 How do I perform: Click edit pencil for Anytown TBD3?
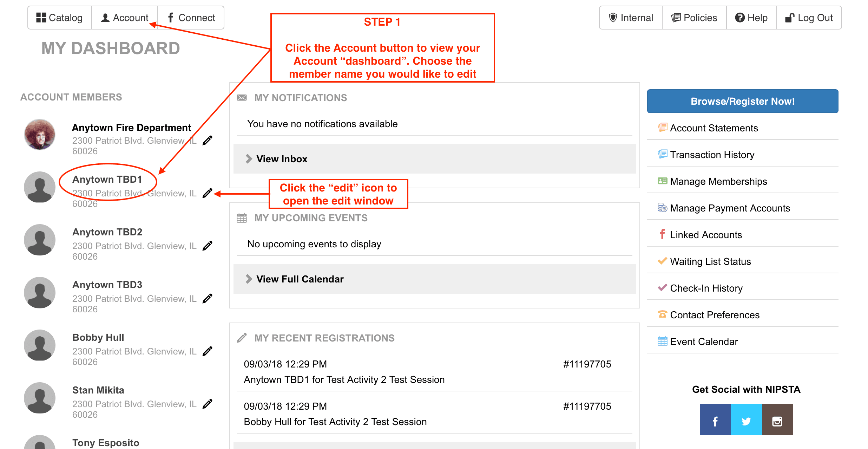(208, 299)
